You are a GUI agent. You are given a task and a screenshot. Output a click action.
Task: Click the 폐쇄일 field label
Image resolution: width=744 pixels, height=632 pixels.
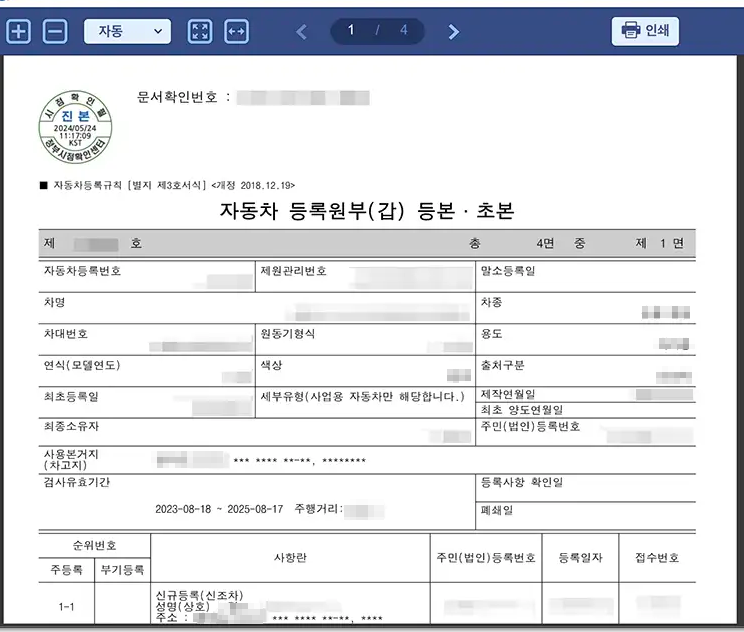[x=497, y=511]
